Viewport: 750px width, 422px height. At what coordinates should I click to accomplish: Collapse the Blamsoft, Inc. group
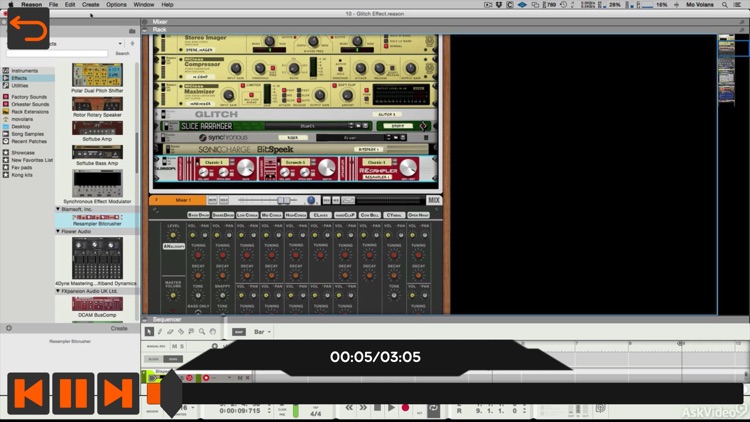tap(58, 209)
